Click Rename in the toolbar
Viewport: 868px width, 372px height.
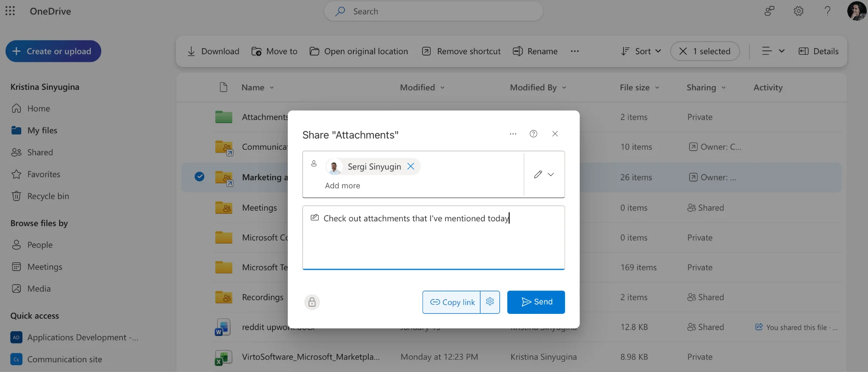point(535,51)
